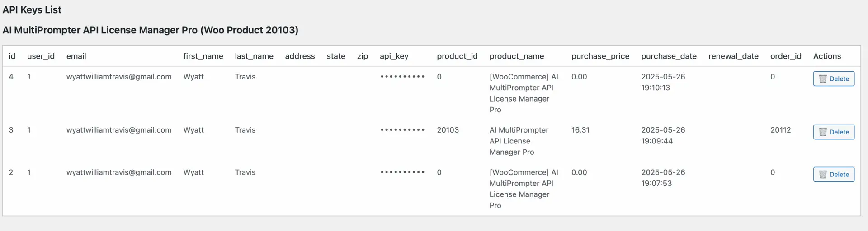Viewport: 868px width, 231px height.
Task: Click the api_key column header
Action: tap(394, 56)
